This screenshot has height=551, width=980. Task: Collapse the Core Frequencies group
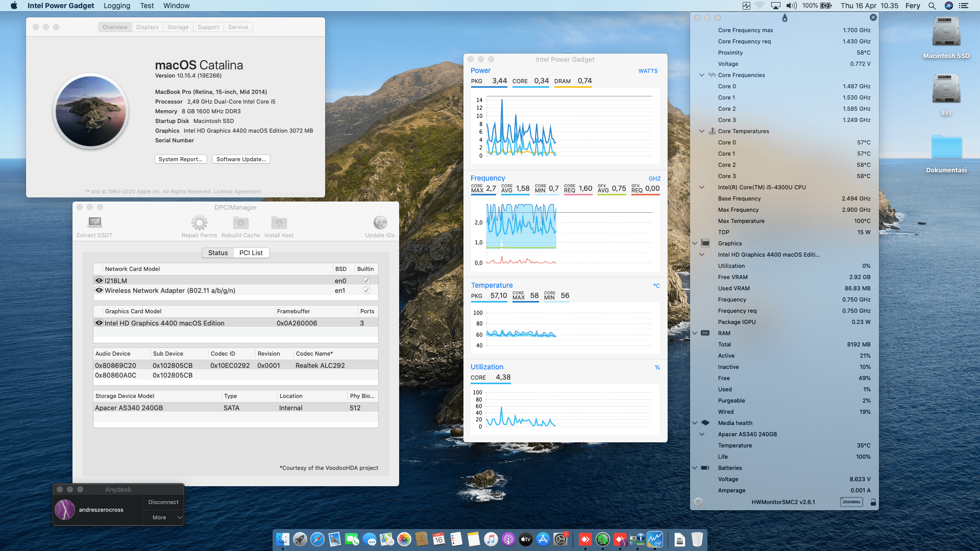702,75
